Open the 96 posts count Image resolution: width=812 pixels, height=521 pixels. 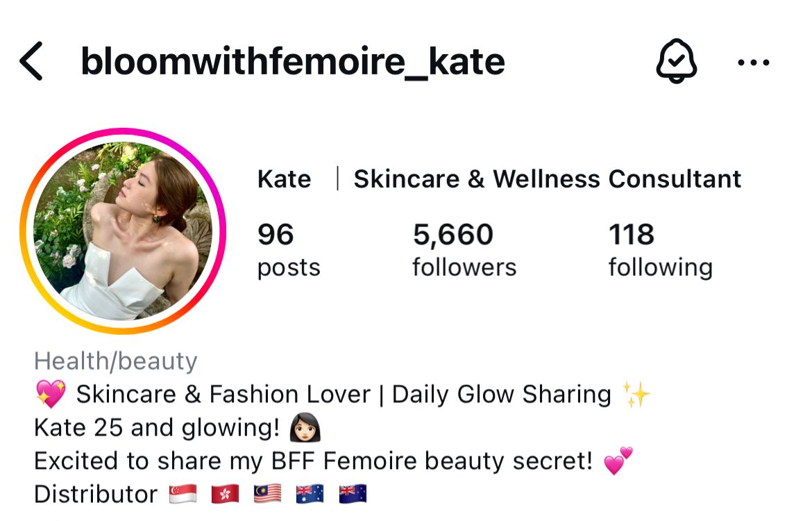(x=289, y=250)
